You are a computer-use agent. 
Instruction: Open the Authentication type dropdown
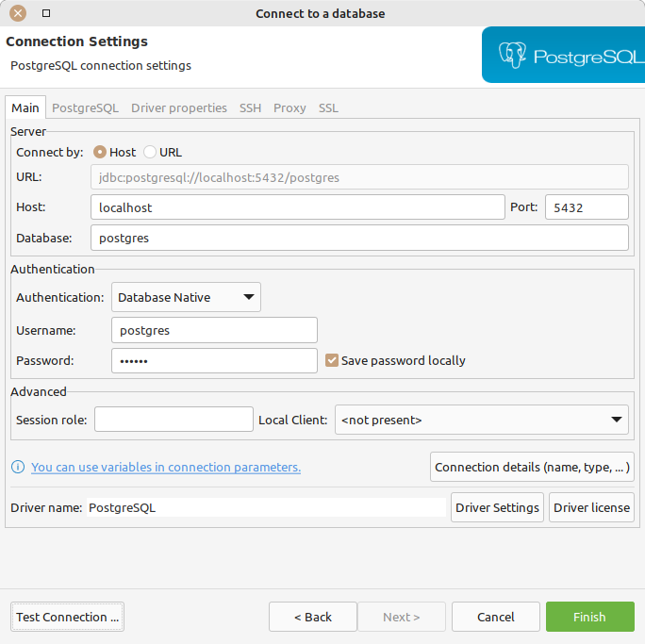(186, 297)
